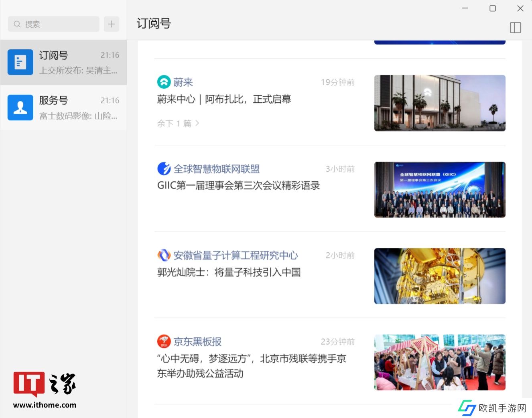Toggle the sidebar panel layout icon

(x=515, y=28)
